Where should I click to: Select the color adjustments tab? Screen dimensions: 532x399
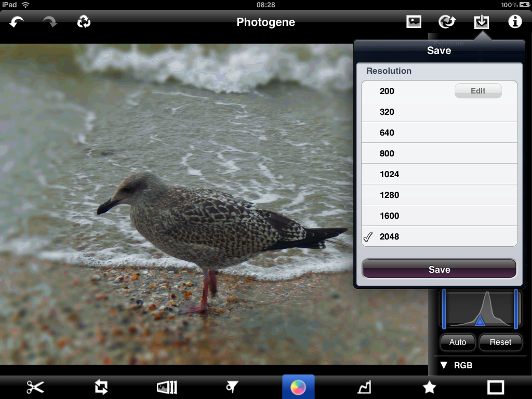[298, 387]
